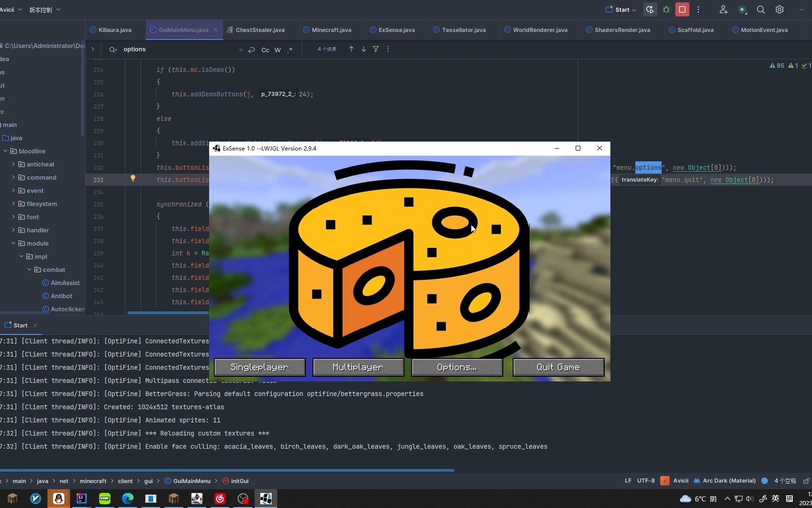Open KOOK app in taskbar
This screenshot has height=508, width=812.
coord(104,499)
